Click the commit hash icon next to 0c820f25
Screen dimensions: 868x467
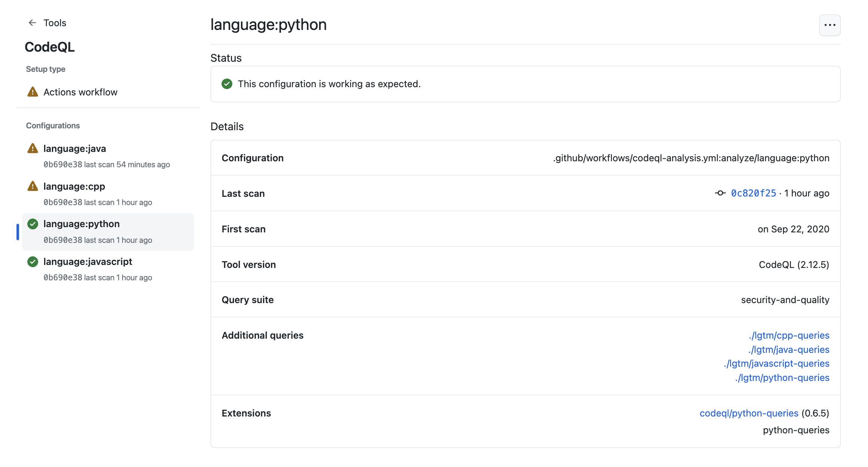click(x=720, y=193)
